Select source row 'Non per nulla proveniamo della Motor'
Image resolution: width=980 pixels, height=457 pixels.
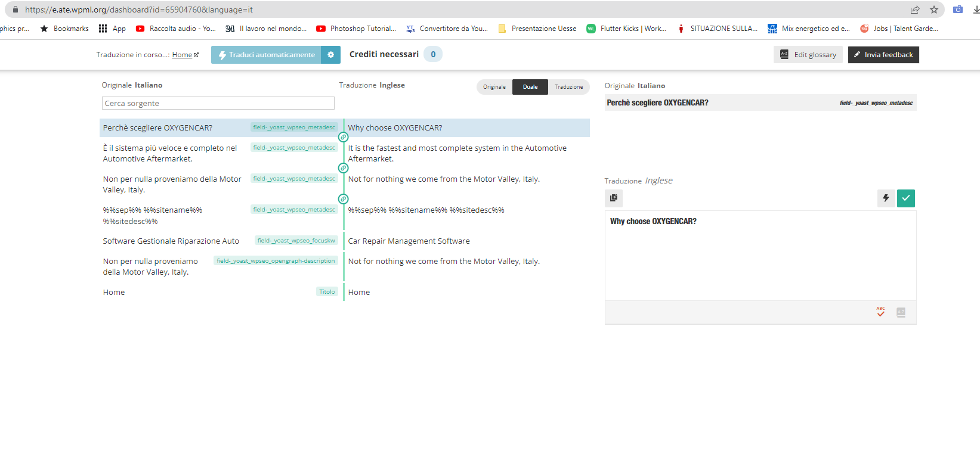(x=172, y=185)
